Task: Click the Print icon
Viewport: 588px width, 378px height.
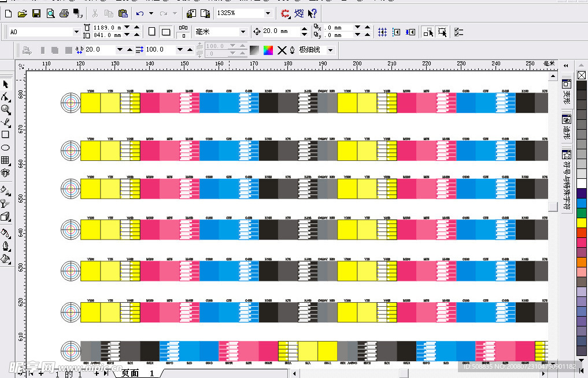Action: click(x=64, y=13)
